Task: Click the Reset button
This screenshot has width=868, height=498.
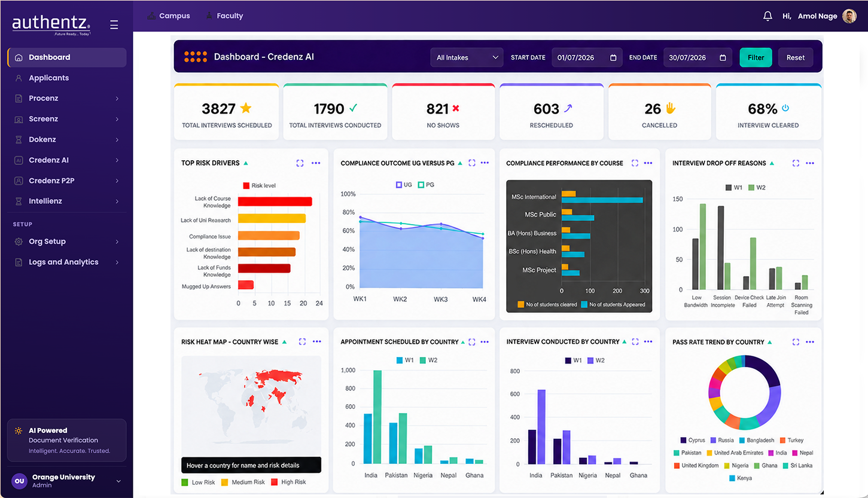Action: point(796,57)
